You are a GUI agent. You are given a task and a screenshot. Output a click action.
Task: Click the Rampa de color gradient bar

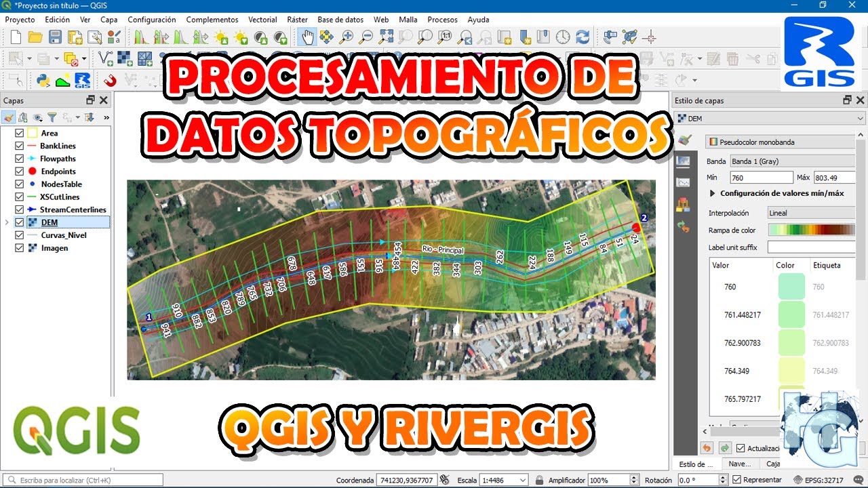pos(811,230)
